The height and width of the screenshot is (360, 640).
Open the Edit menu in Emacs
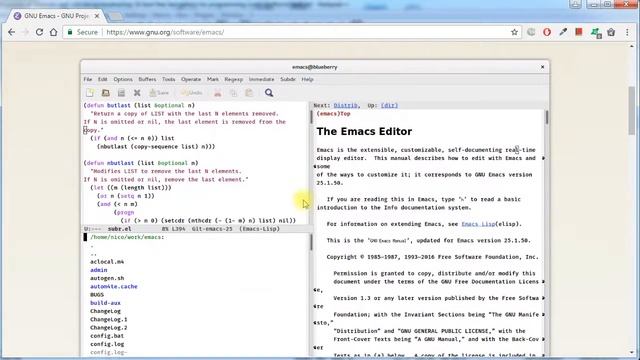[102, 79]
